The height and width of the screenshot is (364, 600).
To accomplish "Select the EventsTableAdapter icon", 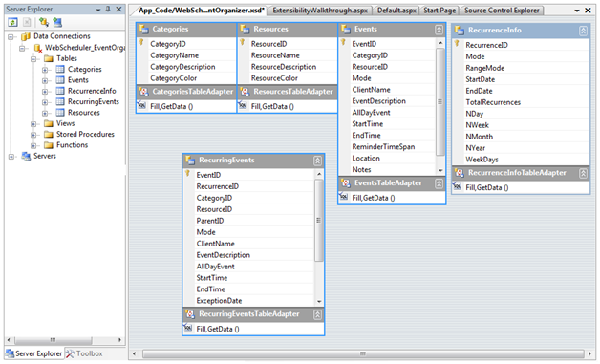I will click(x=345, y=183).
